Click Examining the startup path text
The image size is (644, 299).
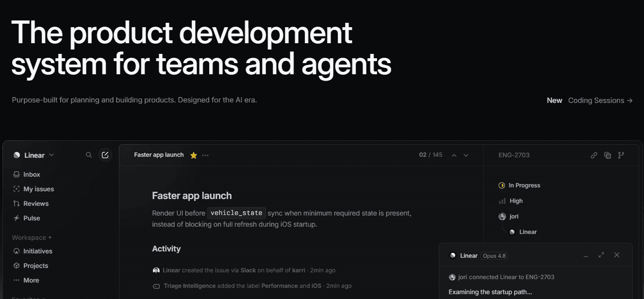[x=490, y=292]
